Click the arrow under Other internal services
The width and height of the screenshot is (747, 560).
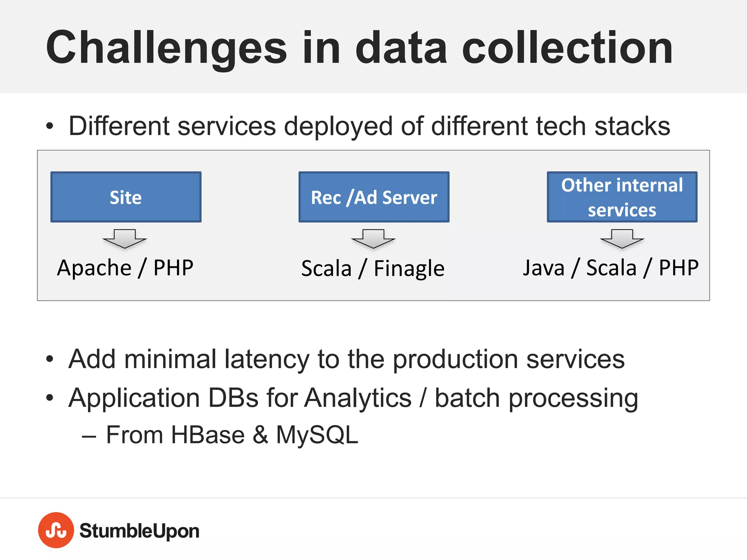(622, 239)
